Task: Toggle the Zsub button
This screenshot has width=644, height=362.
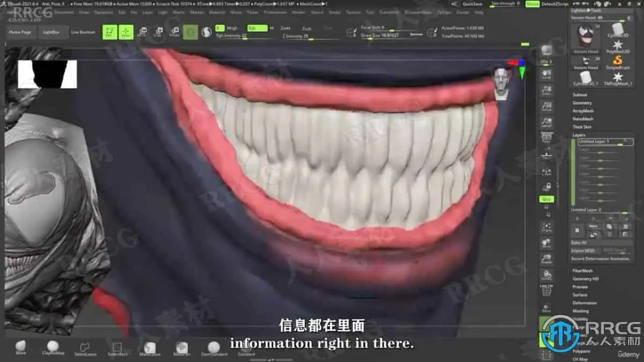Action: pos(306,28)
